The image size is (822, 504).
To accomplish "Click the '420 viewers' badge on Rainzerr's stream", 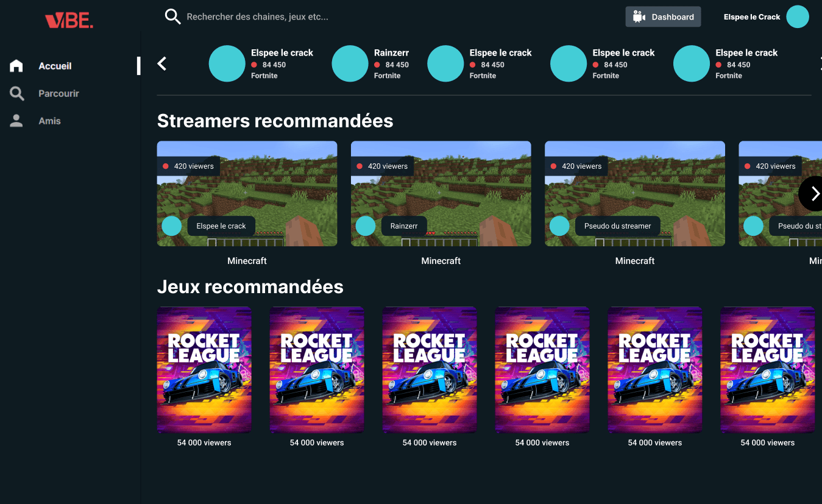I will coord(381,166).
